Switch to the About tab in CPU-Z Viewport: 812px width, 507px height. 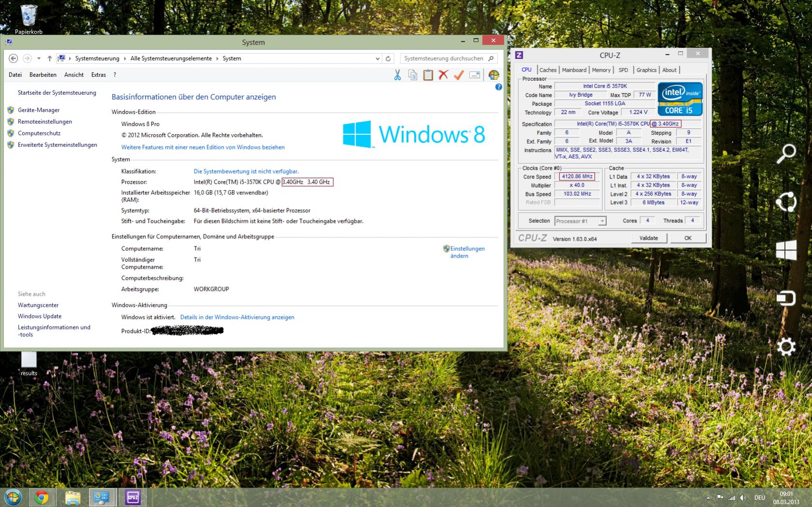click(669, 70)
